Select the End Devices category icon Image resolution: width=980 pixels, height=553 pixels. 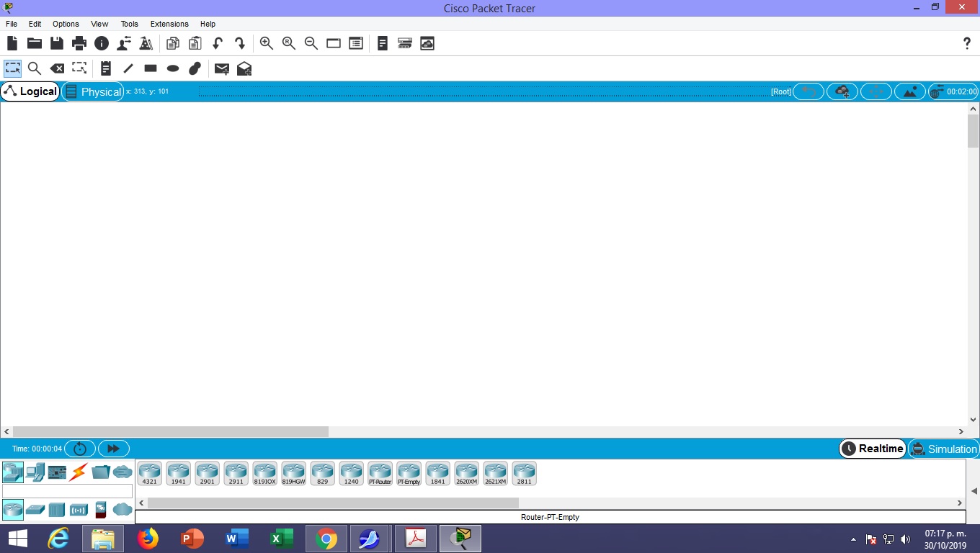(x=35, y=472)
